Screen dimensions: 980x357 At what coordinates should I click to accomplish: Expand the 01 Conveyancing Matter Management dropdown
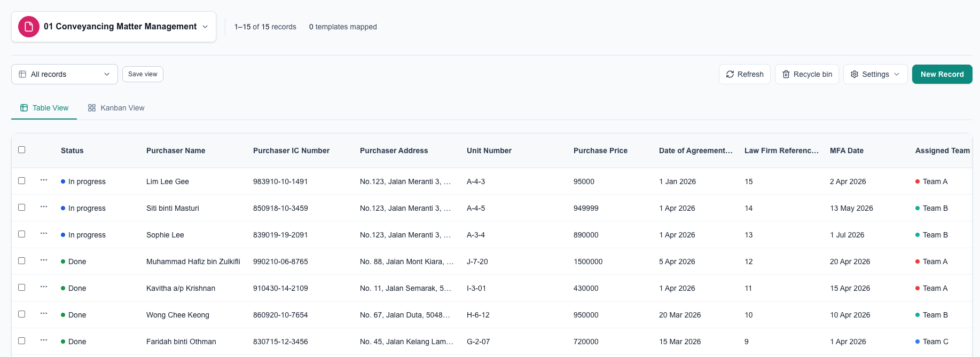[114, 27]
